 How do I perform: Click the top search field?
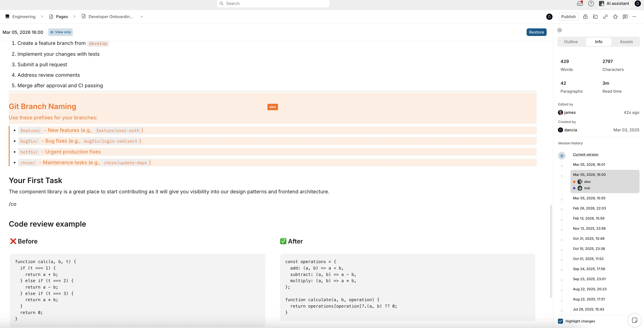point(273,3)
